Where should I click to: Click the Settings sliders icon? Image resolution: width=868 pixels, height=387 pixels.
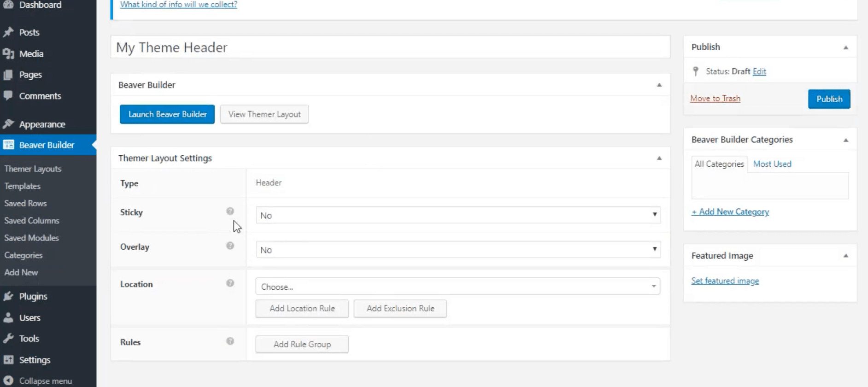[8, 360]
